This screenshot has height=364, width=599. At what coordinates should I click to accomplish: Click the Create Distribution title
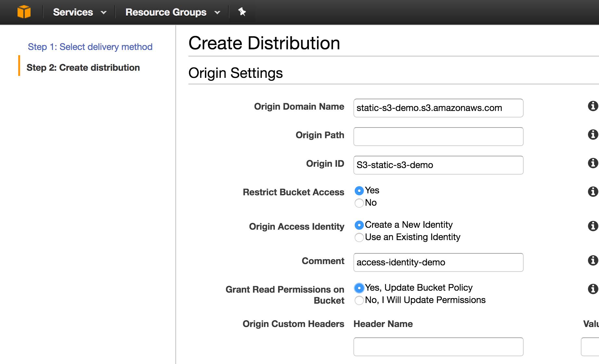[x=264, y=43]
